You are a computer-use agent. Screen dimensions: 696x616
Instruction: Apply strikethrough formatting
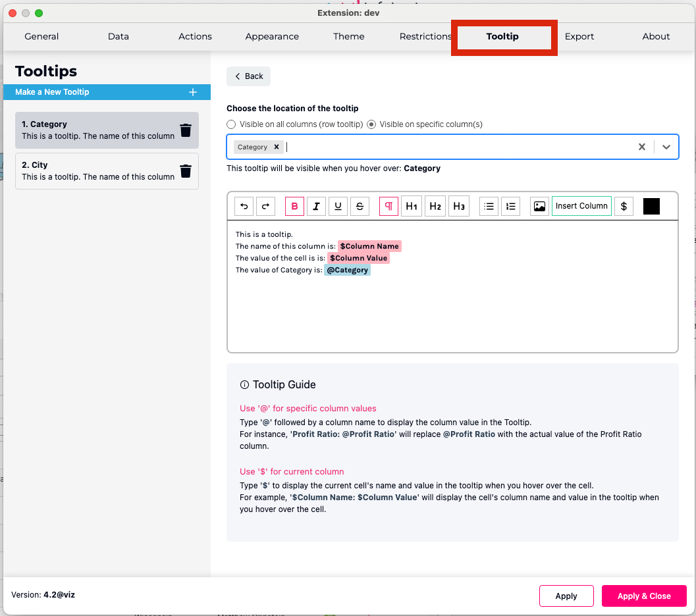click(x=360, y=206)
